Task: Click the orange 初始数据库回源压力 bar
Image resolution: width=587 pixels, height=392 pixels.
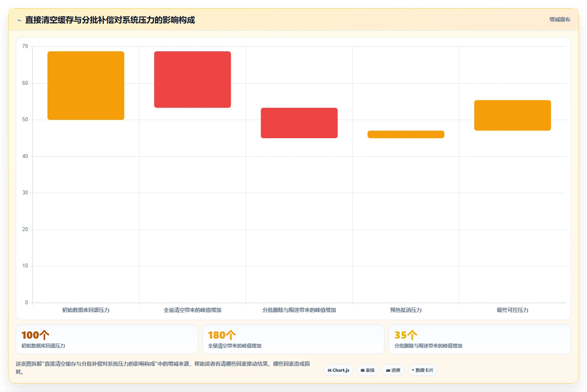Action: [x=86, y=86]
